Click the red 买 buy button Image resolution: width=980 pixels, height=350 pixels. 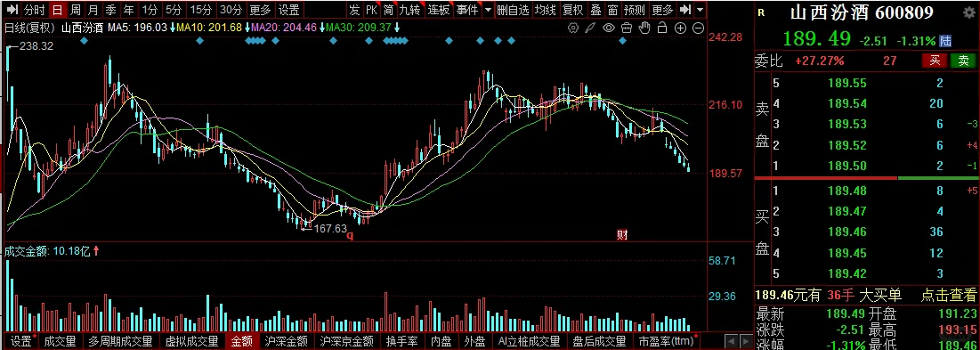click(935, 61)
